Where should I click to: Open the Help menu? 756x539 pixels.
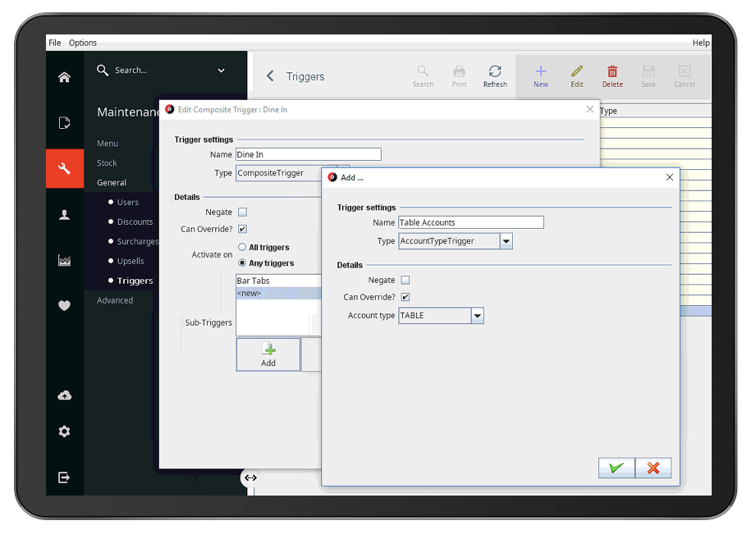tap(700, 43)
